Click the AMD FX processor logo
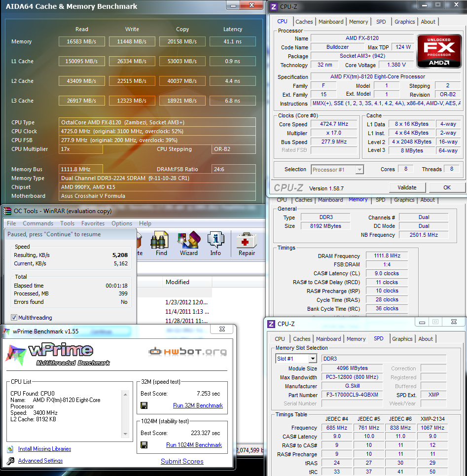The image size is (467, 476). [x=439, y=51]
